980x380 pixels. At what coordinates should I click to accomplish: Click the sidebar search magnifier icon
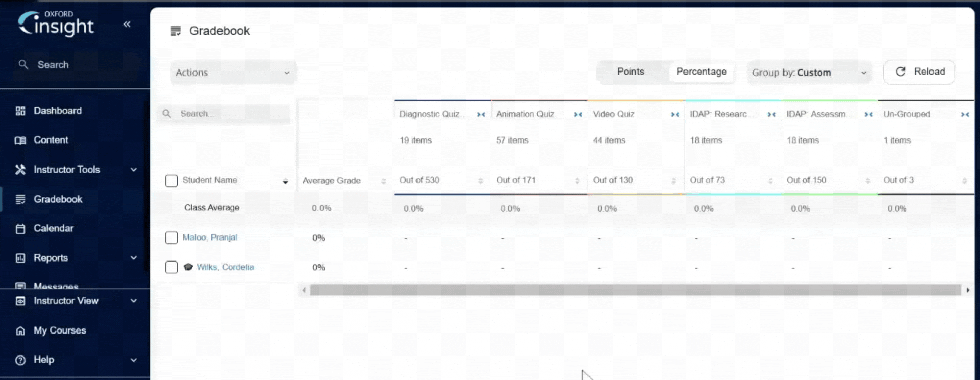click(x=23, y=64)
